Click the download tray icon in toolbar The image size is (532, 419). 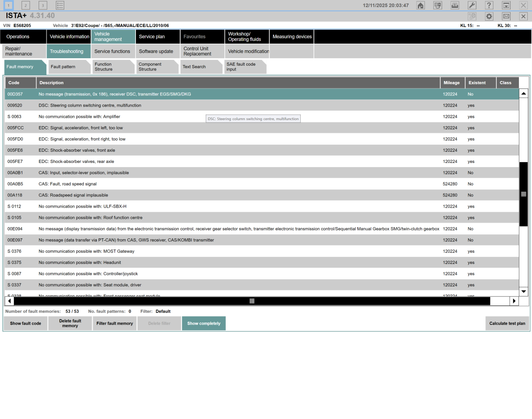[506, 6]
